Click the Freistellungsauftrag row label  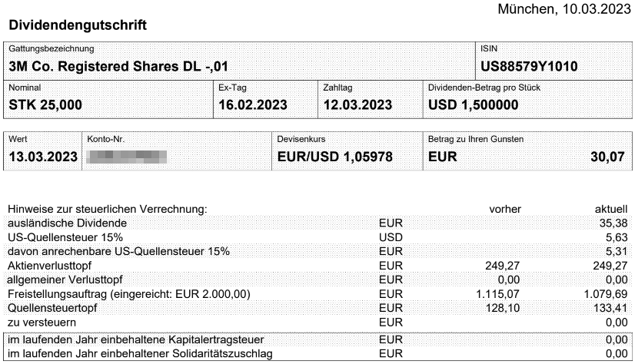(x=129, y=294)
